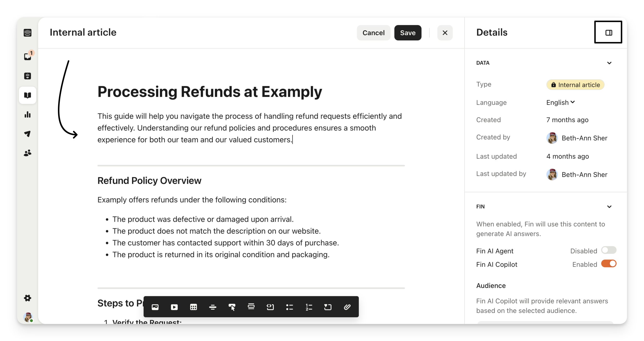The image size is (644, 341).
Task: Disable the Fin AI Copilot switch
Action: pos(608,264)
